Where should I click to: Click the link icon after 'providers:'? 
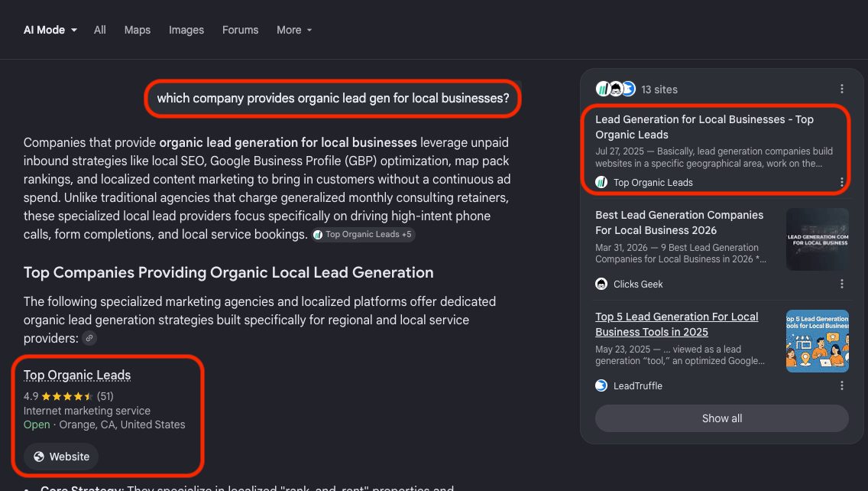89,338
